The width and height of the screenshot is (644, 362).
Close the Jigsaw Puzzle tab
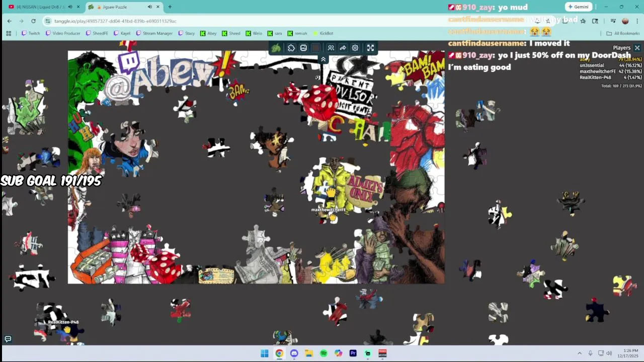[158, 7]
